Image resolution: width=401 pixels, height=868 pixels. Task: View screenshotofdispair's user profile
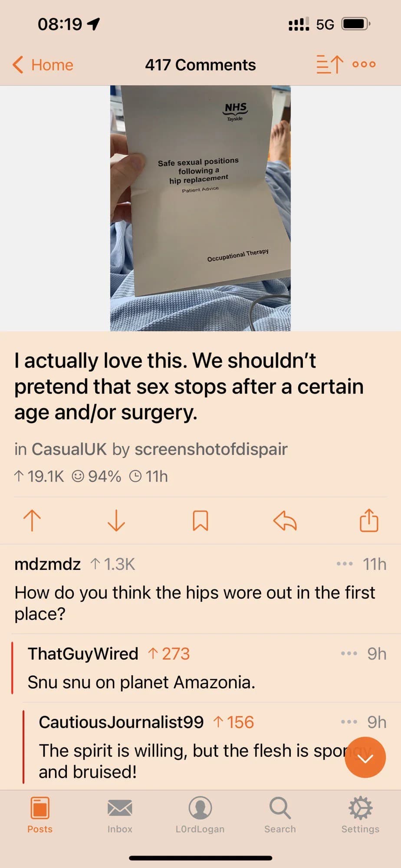coord(211,449)
